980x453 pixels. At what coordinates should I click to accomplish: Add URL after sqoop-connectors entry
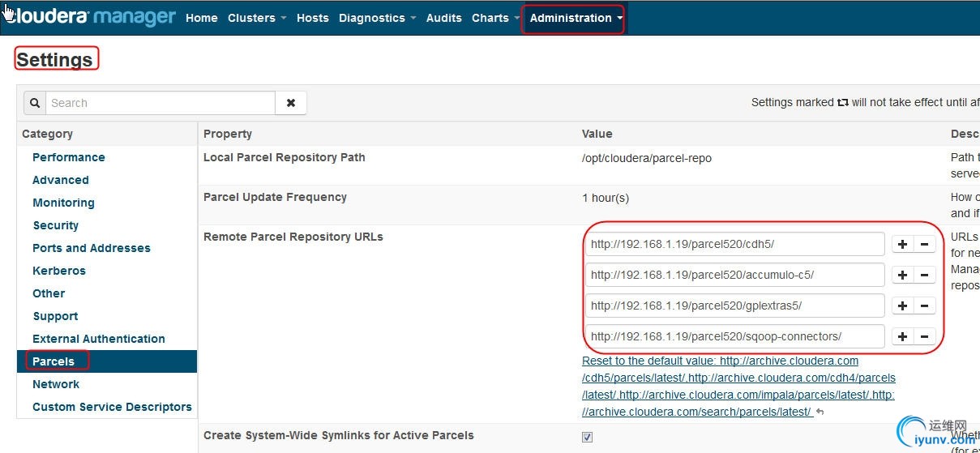[902, 336]
